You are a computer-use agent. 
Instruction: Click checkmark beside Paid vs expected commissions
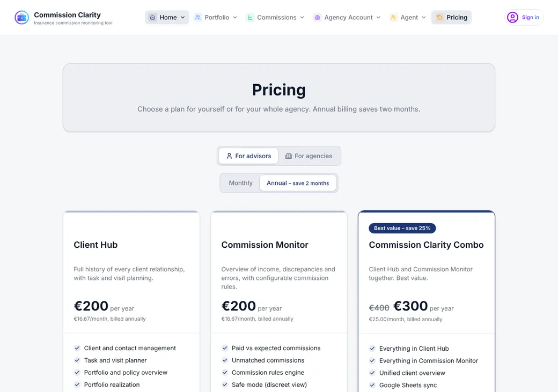click(225, 348)
